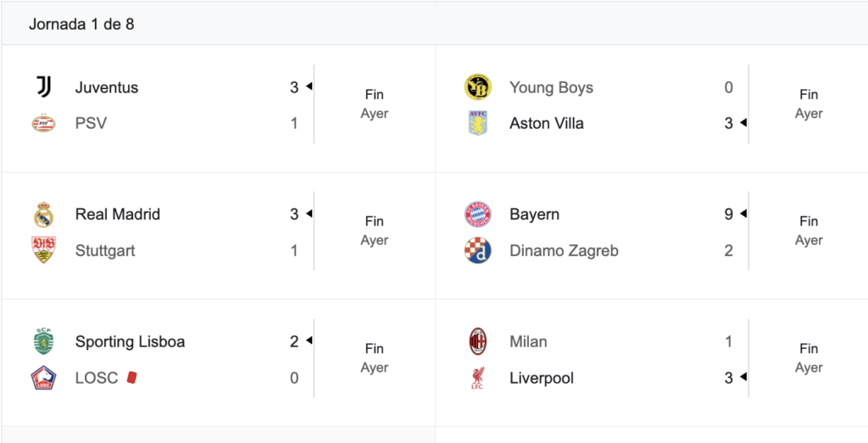868x443 pixels.
Task: Open the Jornada 1 de 8 header
Action: (81, 25)
